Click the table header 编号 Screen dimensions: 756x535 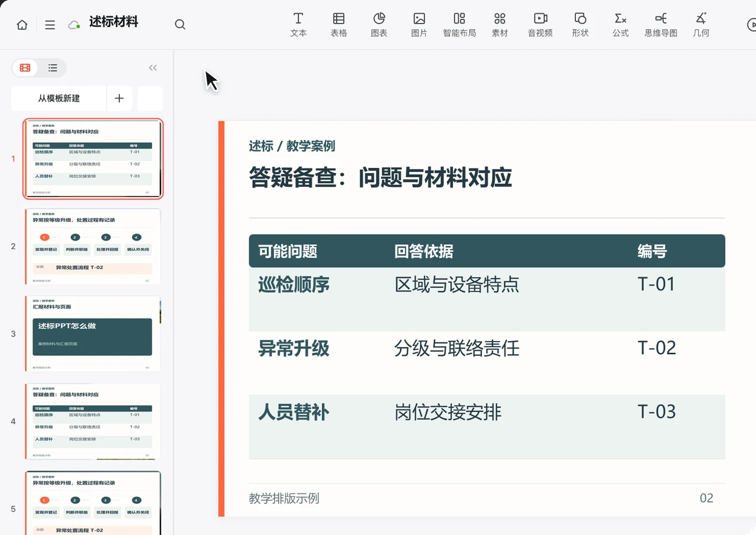(652, 251)
